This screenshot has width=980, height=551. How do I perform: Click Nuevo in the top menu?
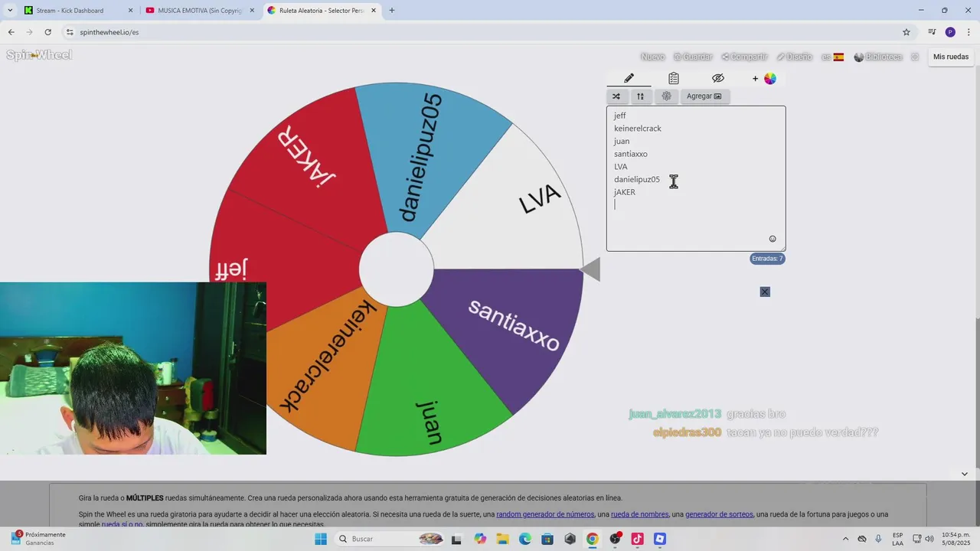tap(652, 57)
